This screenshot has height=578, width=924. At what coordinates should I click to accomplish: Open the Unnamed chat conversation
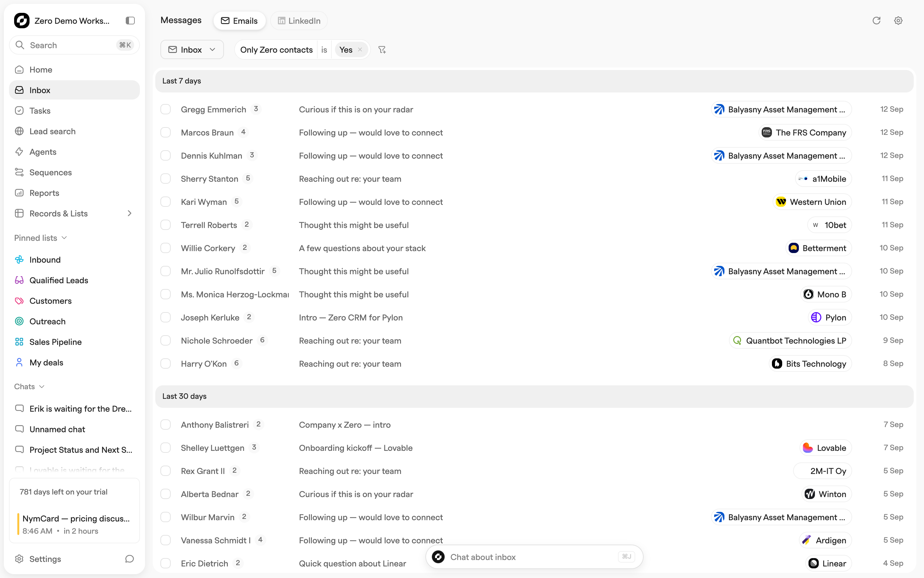(74, 429)
